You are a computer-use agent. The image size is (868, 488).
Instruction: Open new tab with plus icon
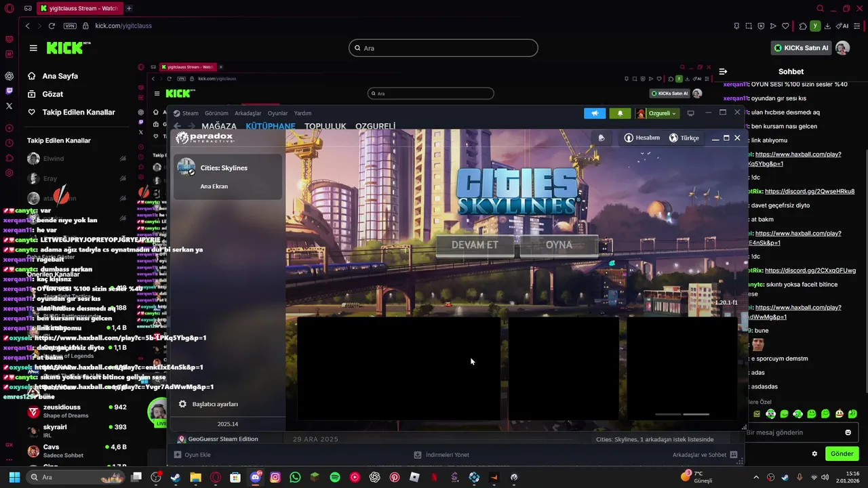(129, 8)
